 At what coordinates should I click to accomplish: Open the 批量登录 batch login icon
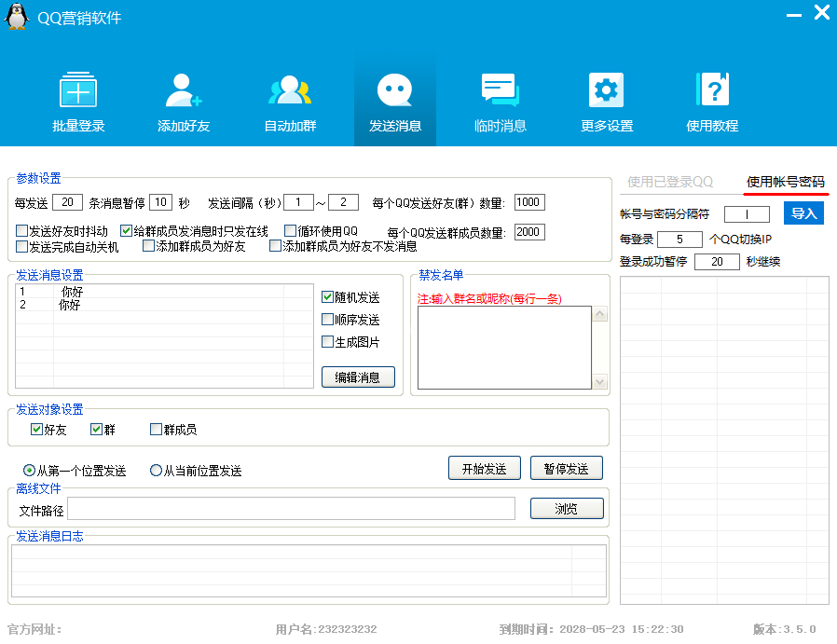click(x=78, y=91)
